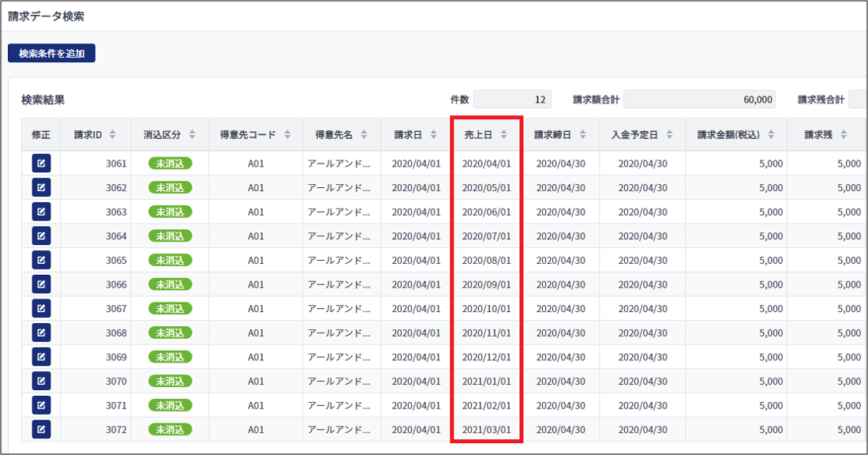Select 売上日 cell 2020/05/01
Image resolution: width=868 pixels, height=455 pixels.
[487, 188]
